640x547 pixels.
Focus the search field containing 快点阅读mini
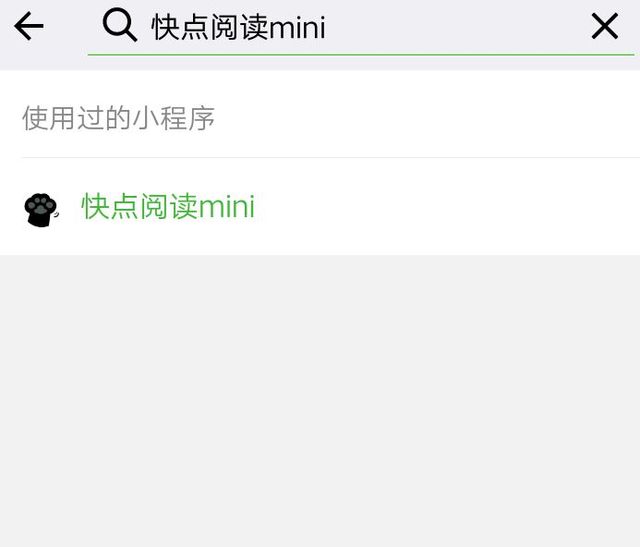(x=361, y=27)
